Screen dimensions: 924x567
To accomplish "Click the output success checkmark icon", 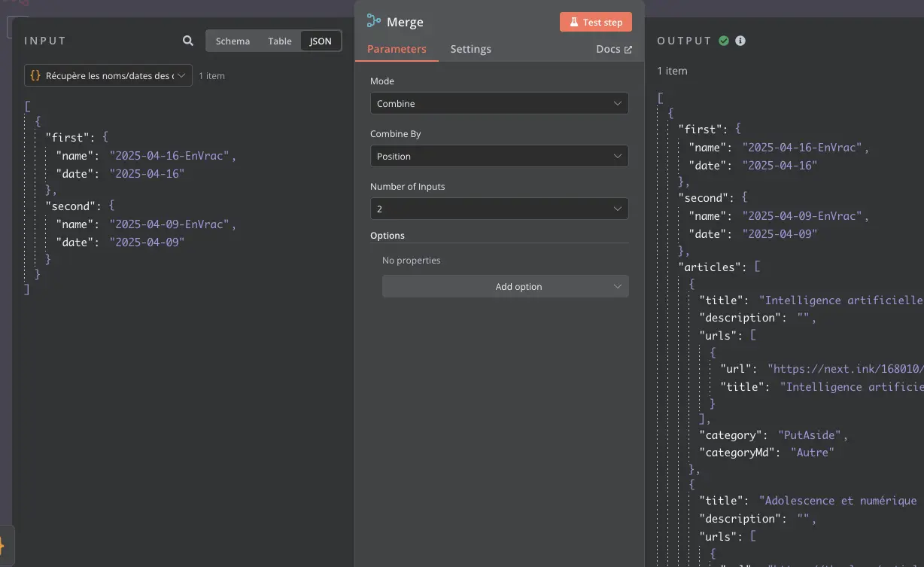I will (724, 41).
